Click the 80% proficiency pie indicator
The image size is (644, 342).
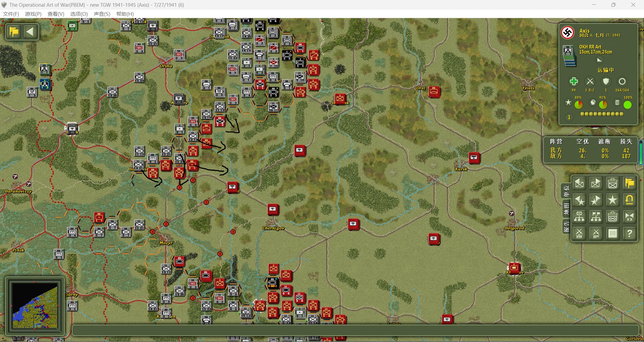[x=578, y=105]
